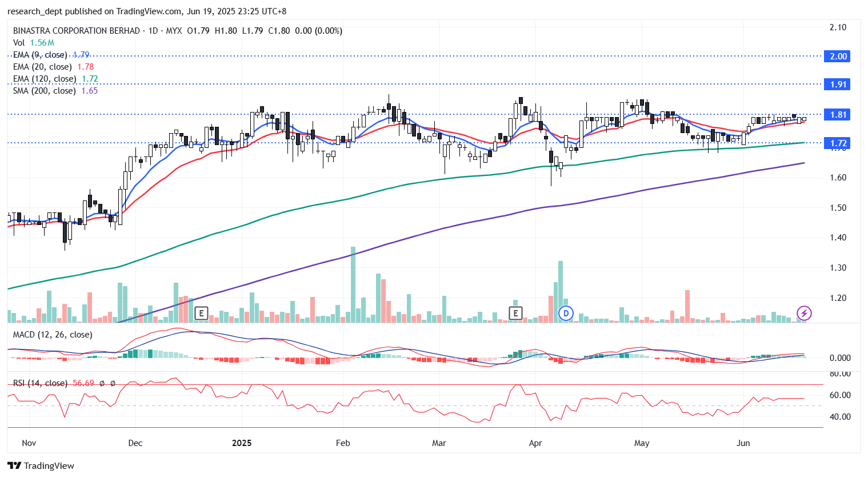Click the EMA (9, close) legend entry
This screenshot has width=868, height=478.
click(51, 55)
